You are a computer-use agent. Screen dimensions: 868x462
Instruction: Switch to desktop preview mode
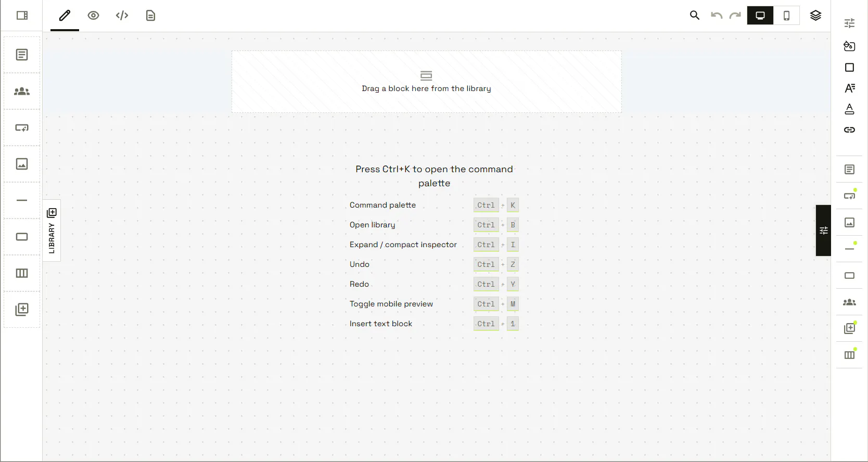(760, 16)
